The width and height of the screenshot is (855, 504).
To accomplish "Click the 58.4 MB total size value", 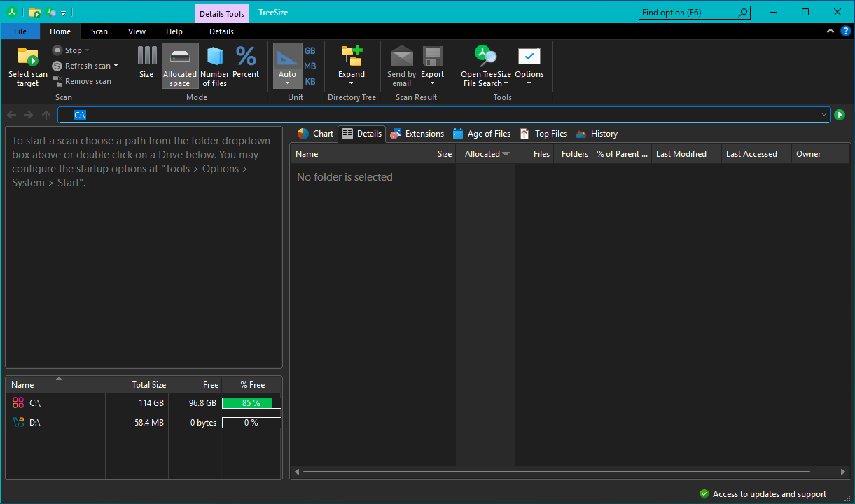I will pyautogui.click(x=149, y=423).
